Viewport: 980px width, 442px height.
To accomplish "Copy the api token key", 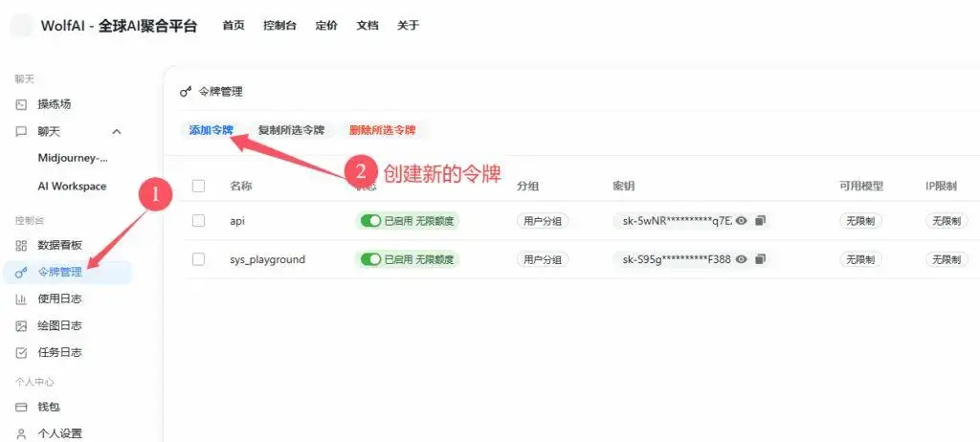I will [x=760, y=221].
